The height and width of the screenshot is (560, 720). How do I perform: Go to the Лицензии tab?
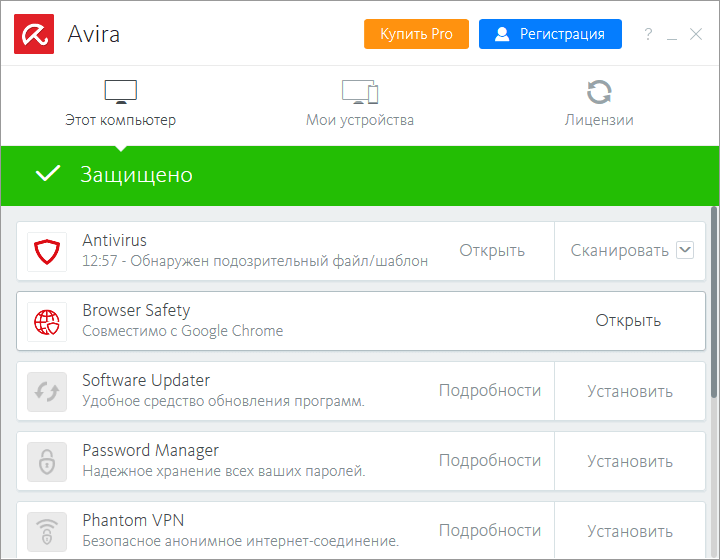(x=599, y=105)
